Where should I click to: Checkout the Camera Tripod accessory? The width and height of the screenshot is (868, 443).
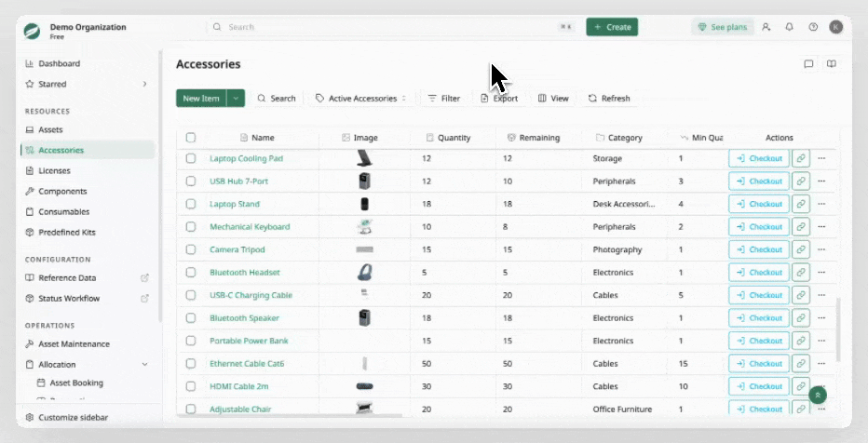[x=759, y=249]
